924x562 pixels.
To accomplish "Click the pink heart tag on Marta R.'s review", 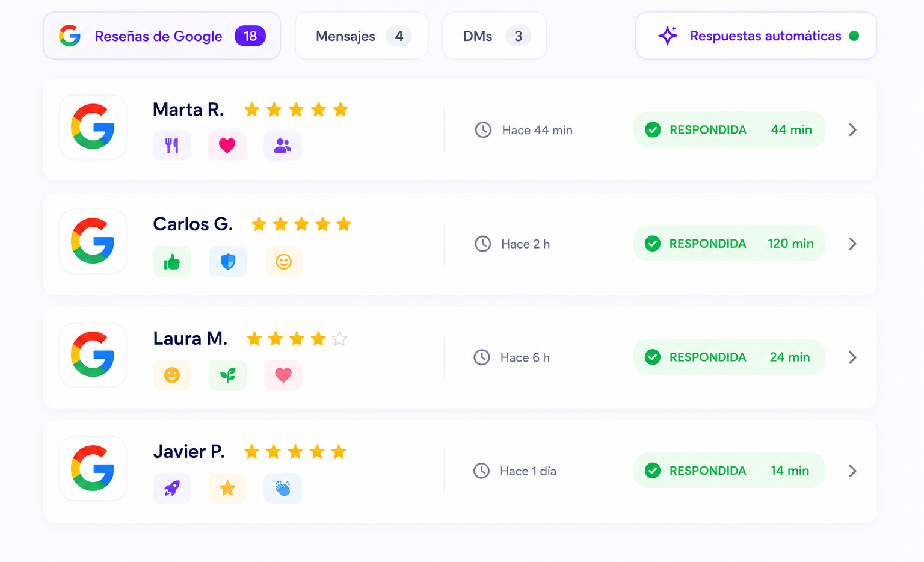I will (227, 146).
